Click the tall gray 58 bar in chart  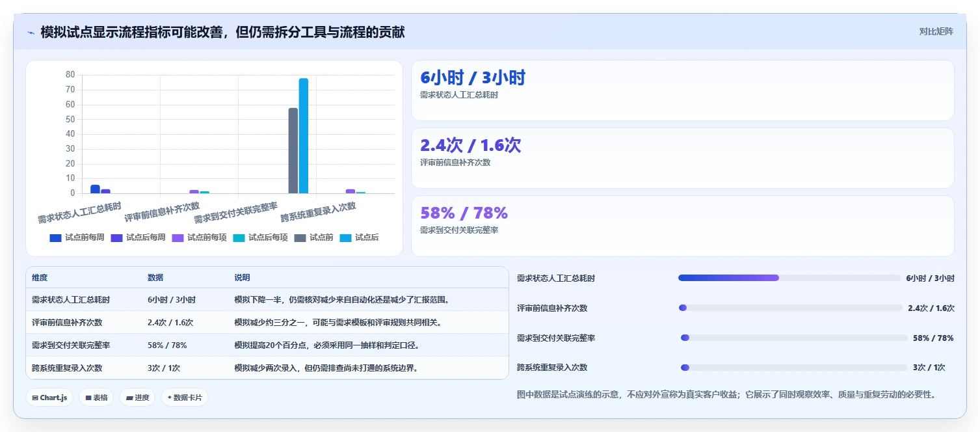click(293, 150)
